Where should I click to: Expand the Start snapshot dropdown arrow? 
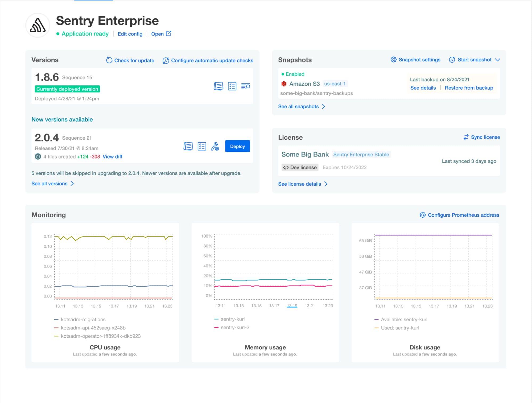click(x=498, y=60)
